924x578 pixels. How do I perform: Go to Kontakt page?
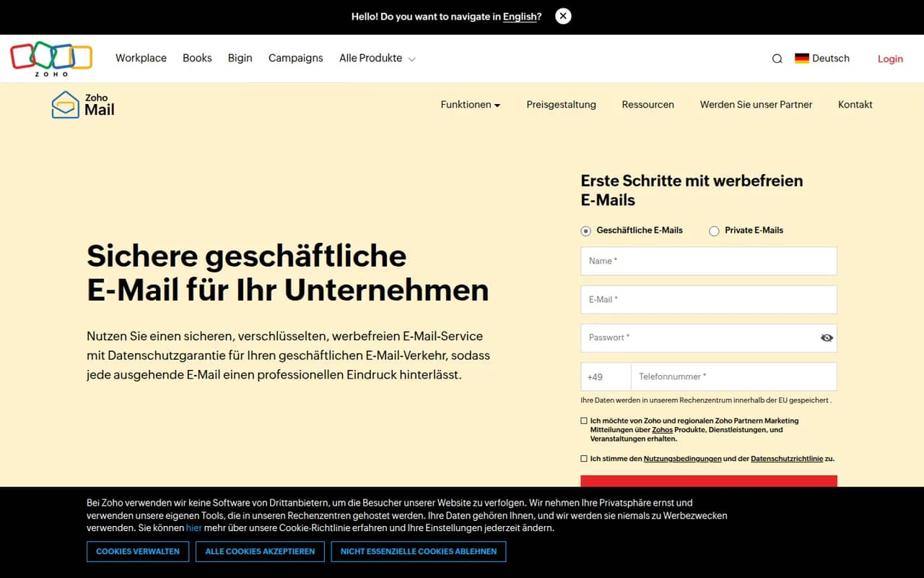click(x=855, y=105)
